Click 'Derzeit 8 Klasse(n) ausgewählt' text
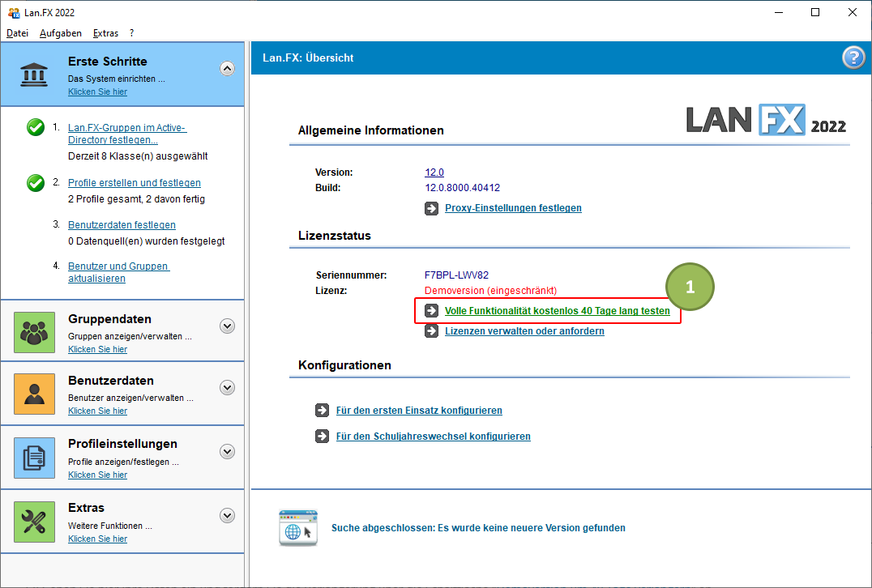872x588 pixels. point(138,156)
